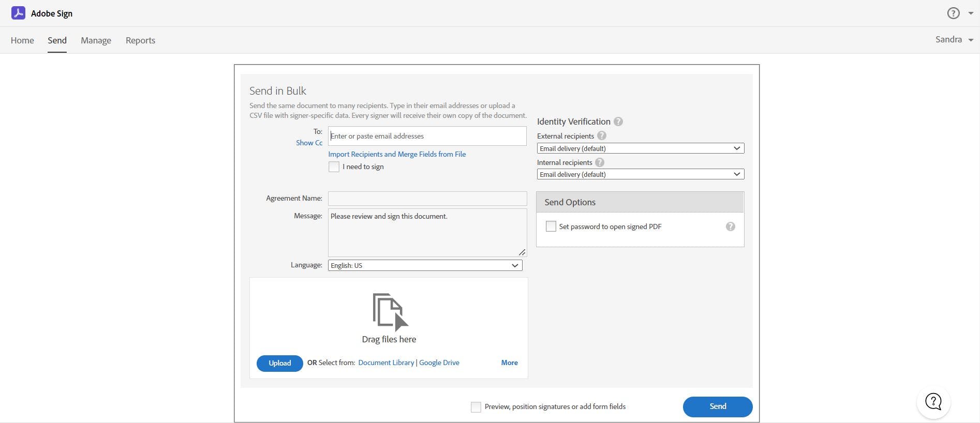
Task: Check the I need to sign box
Action: click(334, 167)
